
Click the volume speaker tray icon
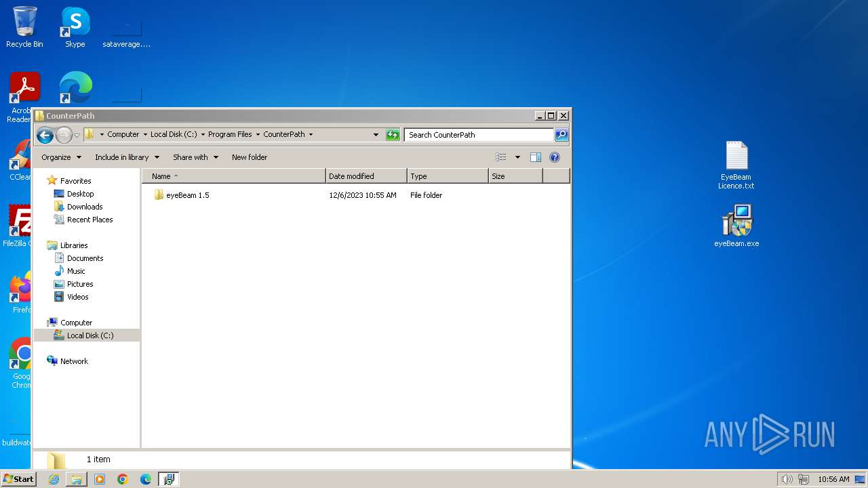coord(787,479)
